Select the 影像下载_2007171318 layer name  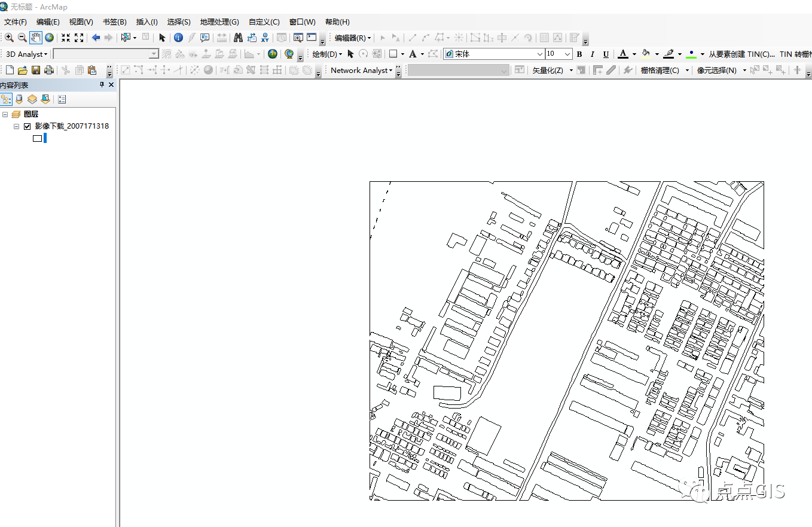click(72, 126)
